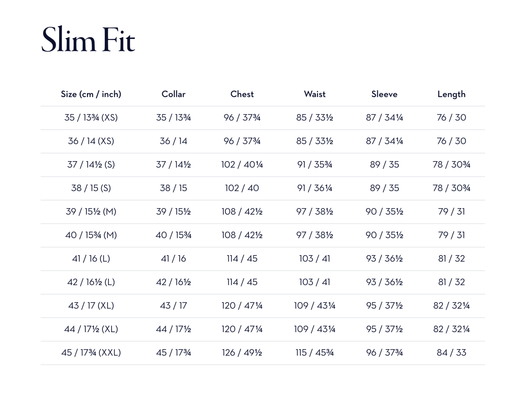Screen dimensions: 532x411
Task: Click the 38 / 15 (S) size label
Action: point(91,188)
